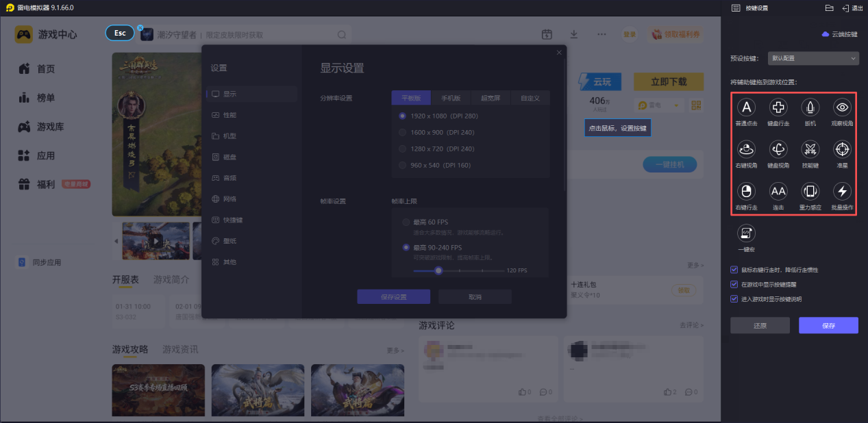868x423 pixels.
Task: Open the 性能 settings category
Action: click(251, 115)
